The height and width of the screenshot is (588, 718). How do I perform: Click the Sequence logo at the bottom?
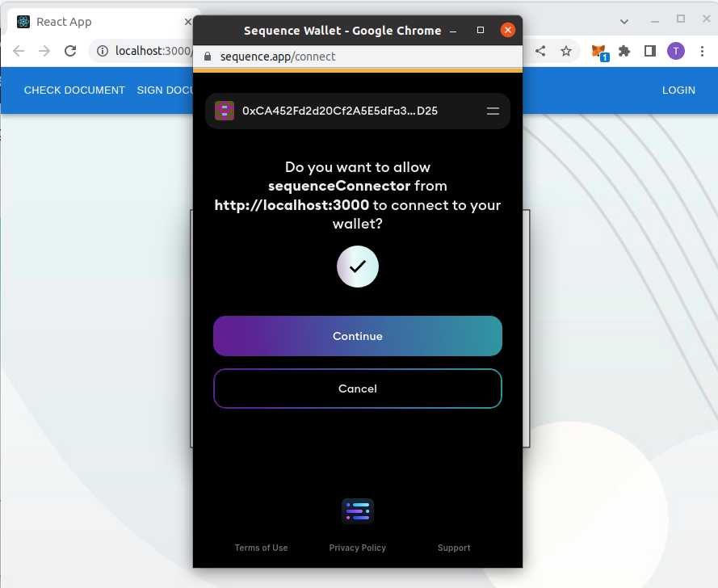[x=358, y=511]
